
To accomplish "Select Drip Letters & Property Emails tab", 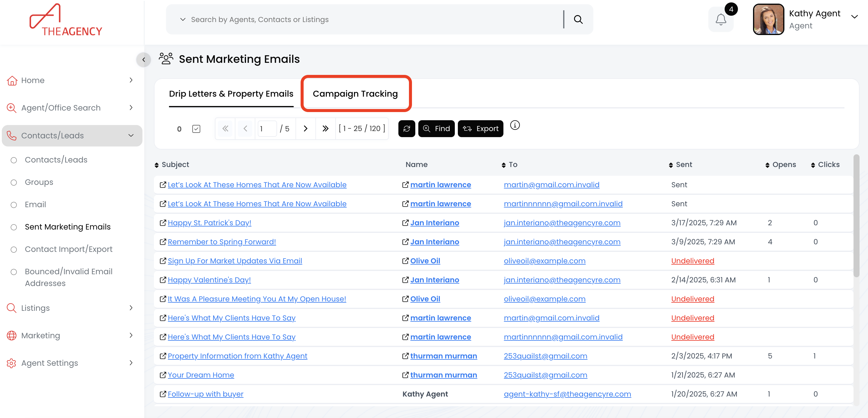I will (x=231, y=94).
